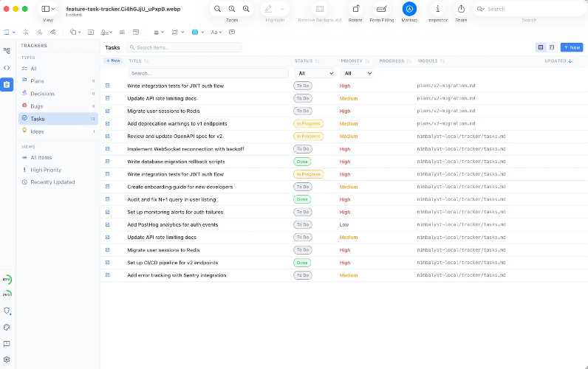Zoom in with the magnifier plus icon
The width and height of the screenshot is (588, 369).
246,9
